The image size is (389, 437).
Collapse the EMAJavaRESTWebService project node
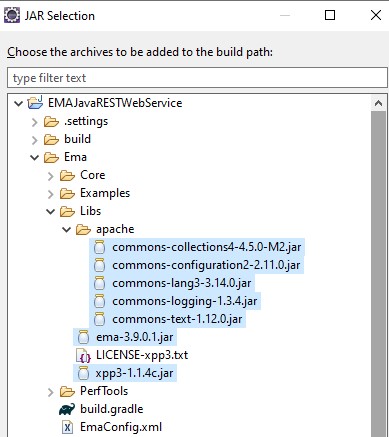(x=19, y=103)
